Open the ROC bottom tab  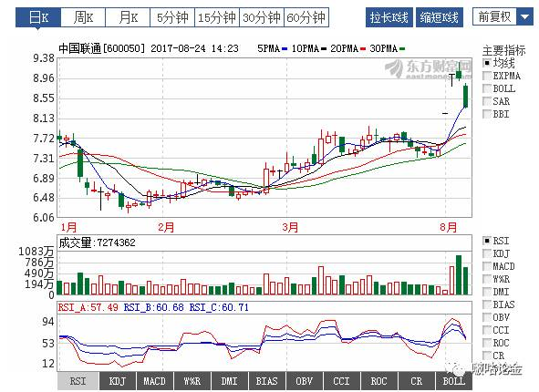coord(379,381)
